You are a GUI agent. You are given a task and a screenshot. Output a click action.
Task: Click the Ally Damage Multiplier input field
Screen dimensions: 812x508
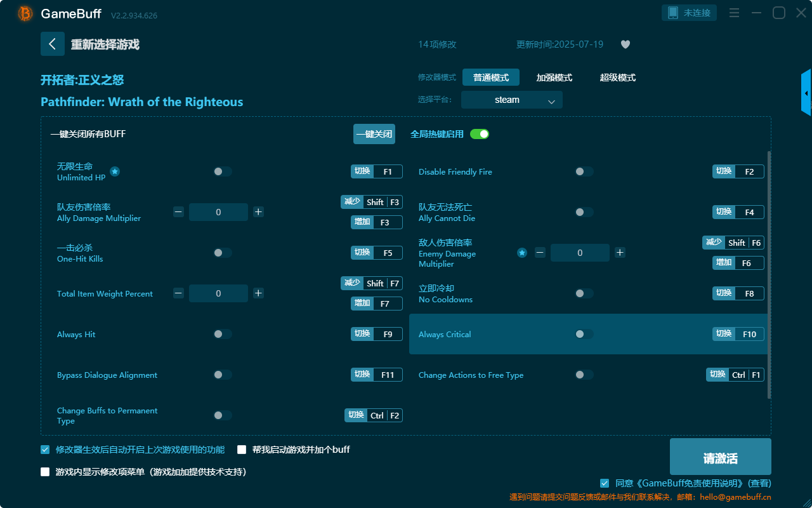pyautogui.click(x=218, y=212)
